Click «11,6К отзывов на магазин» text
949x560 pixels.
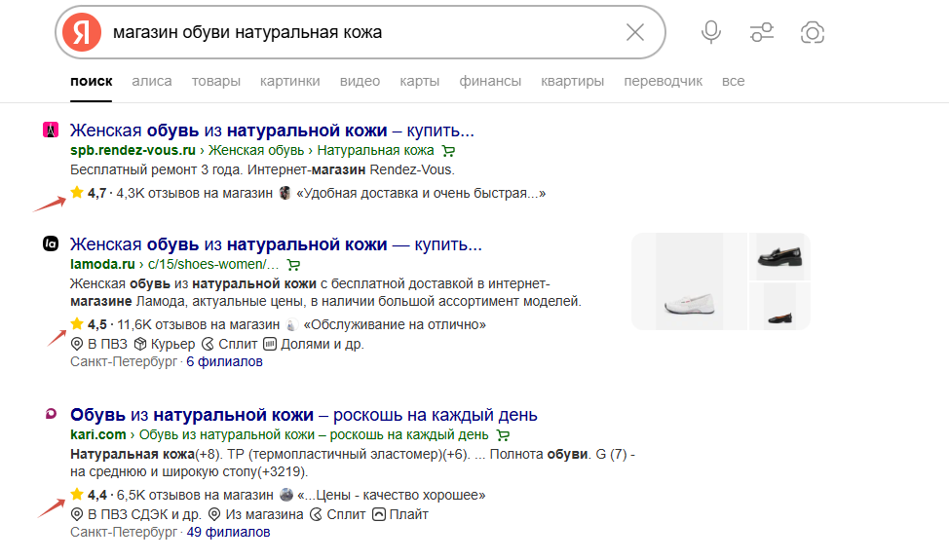[199, 324]
